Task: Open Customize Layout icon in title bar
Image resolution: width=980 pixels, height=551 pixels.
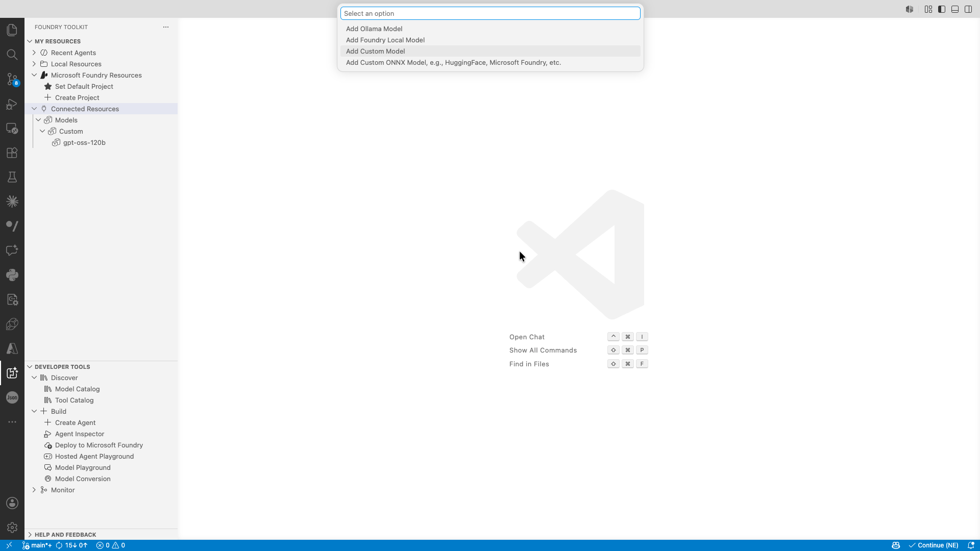Action: tap(928, 9)
